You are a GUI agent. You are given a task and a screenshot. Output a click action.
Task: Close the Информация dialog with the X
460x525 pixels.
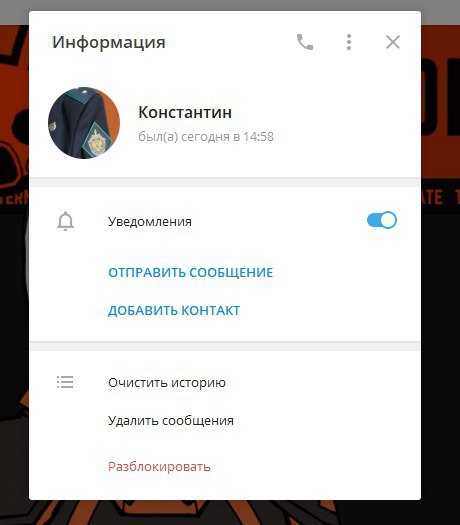[x=393, y=42]
